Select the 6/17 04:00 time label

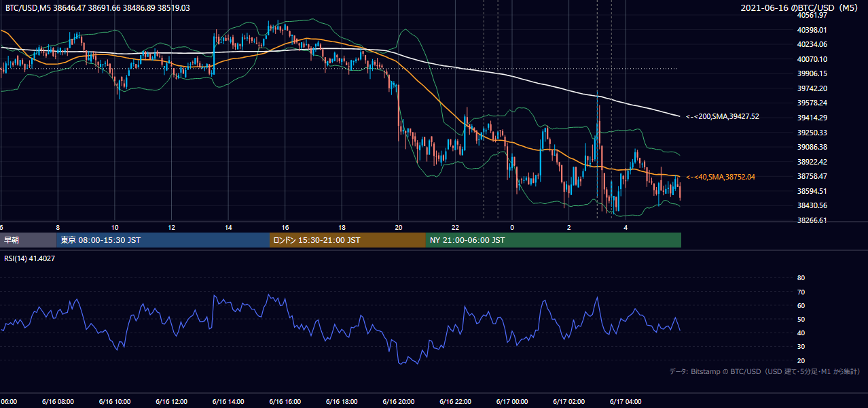626,401
